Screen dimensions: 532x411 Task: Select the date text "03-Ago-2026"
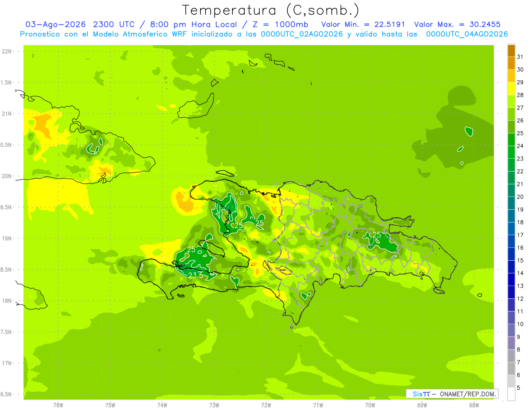(55, 24)
